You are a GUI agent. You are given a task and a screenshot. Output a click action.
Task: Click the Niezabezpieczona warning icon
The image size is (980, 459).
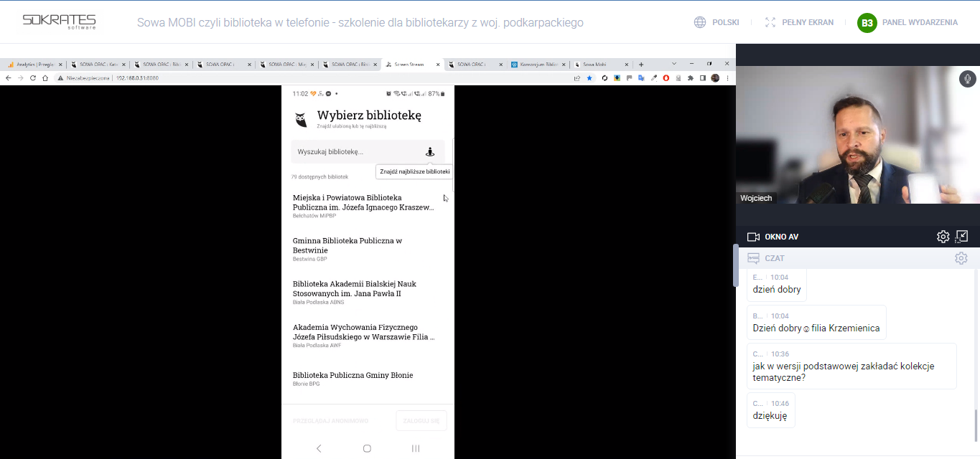[x=62, y=77]
